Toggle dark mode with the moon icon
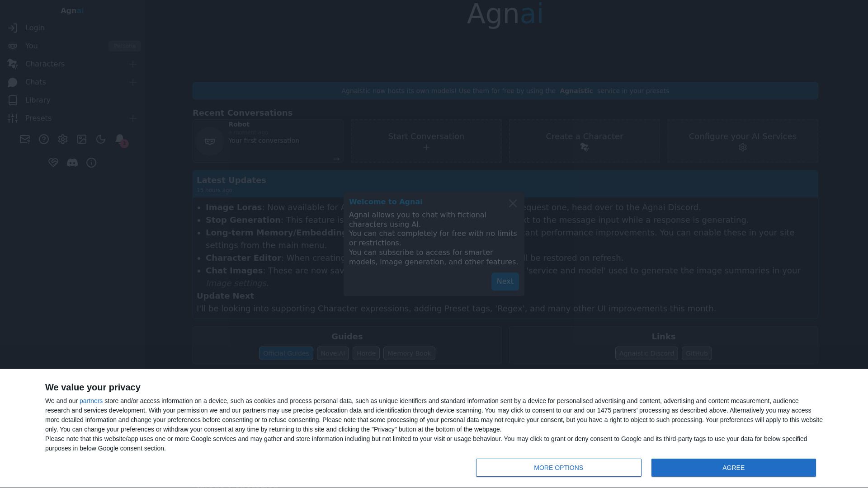Viewport: 868px width, 488px height. click(101, 139)
